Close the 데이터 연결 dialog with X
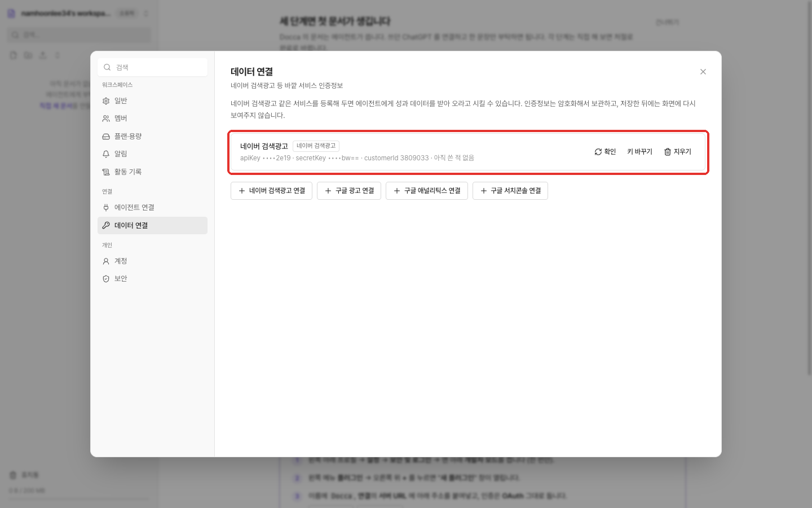The width and height of the screenshot is (812, 508). 703,72
